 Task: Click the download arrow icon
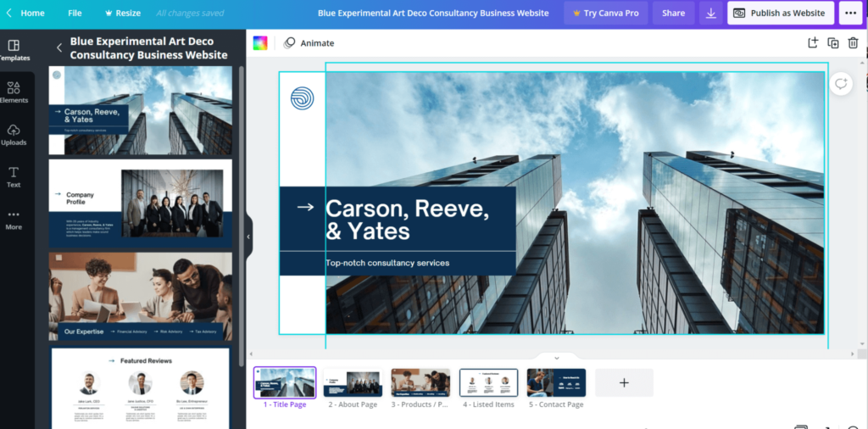[710, 14]
